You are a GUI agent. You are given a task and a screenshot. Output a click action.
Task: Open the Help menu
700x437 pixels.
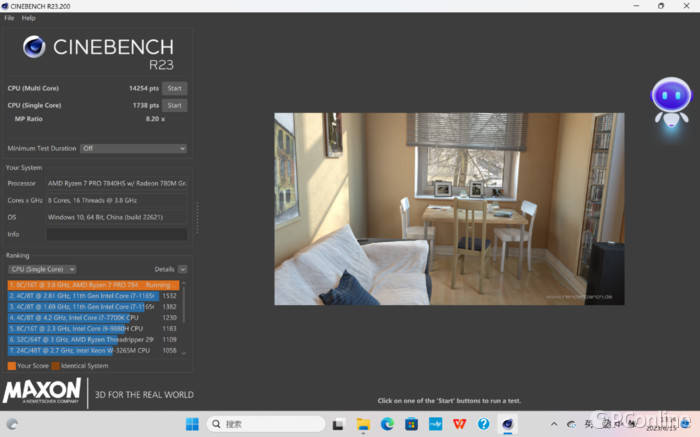click(x=28, y=18)
